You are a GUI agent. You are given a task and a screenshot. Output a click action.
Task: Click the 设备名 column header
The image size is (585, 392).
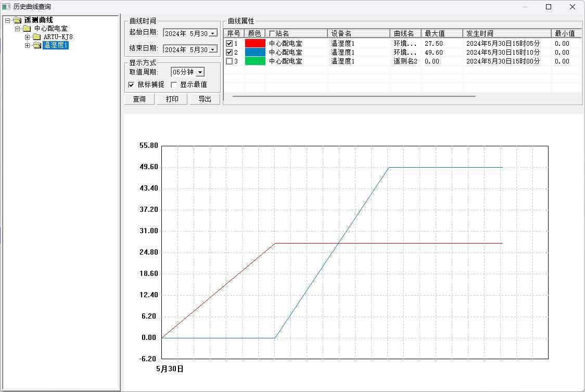359,33
